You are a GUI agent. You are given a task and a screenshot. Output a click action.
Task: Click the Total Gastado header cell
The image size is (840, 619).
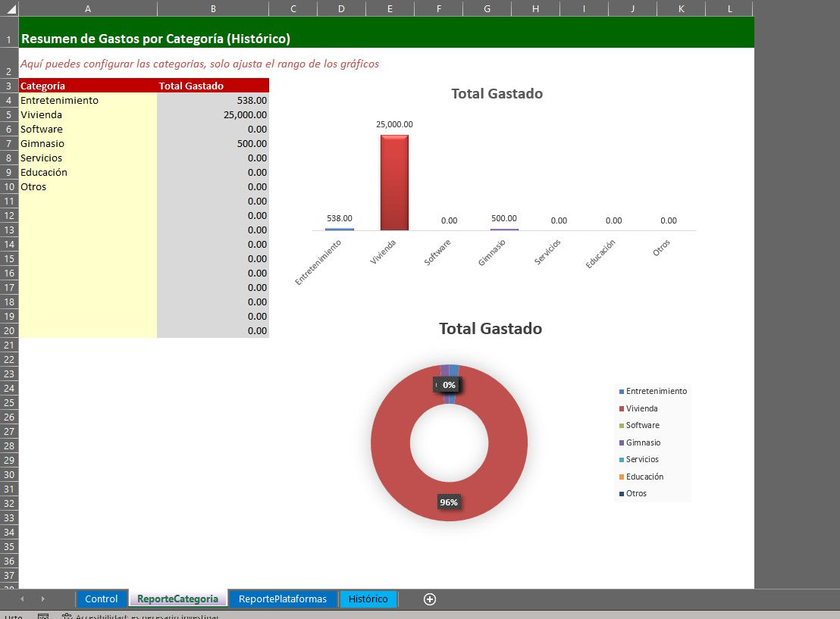pyautogui.click(x=213, y=86)
